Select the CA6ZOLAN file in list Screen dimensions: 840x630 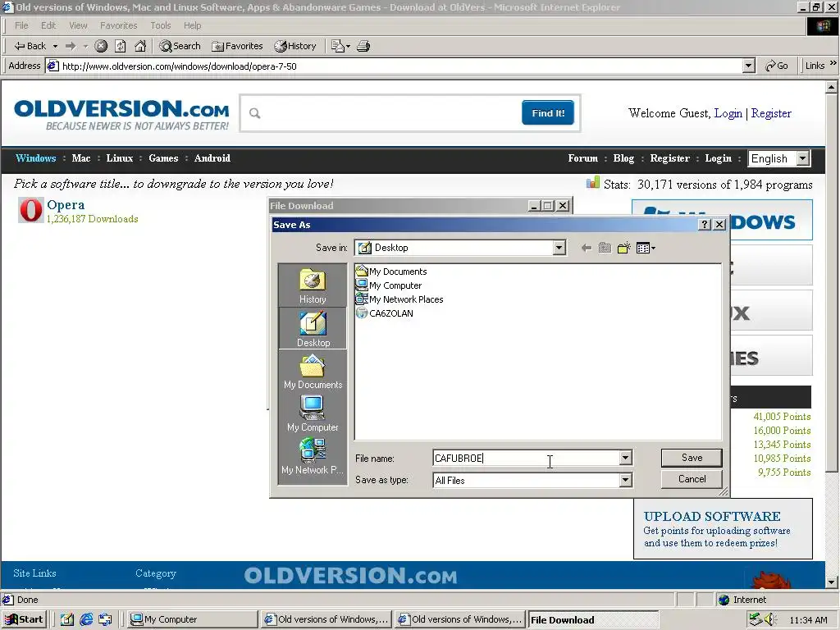[x=385, y=313]
